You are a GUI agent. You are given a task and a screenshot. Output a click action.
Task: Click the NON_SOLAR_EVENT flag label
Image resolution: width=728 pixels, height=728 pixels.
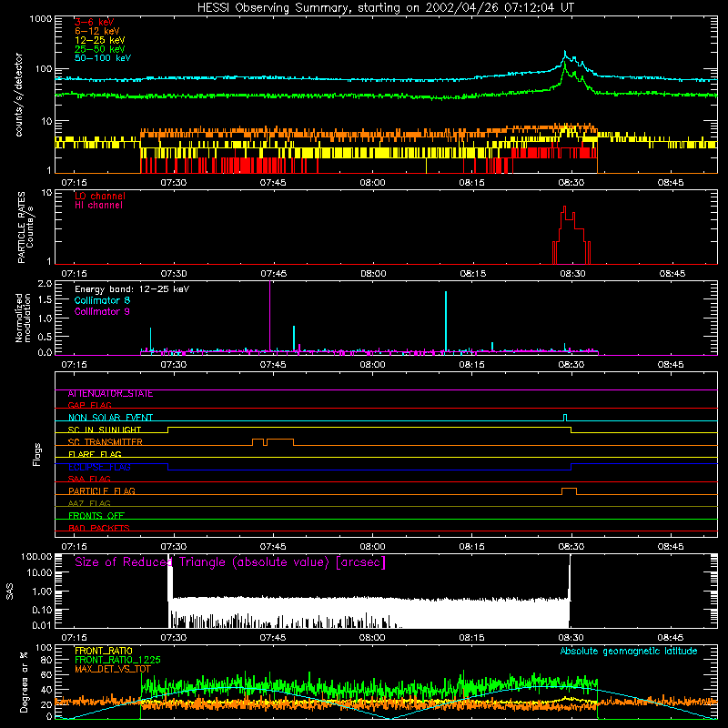click(x=110, y=418)
